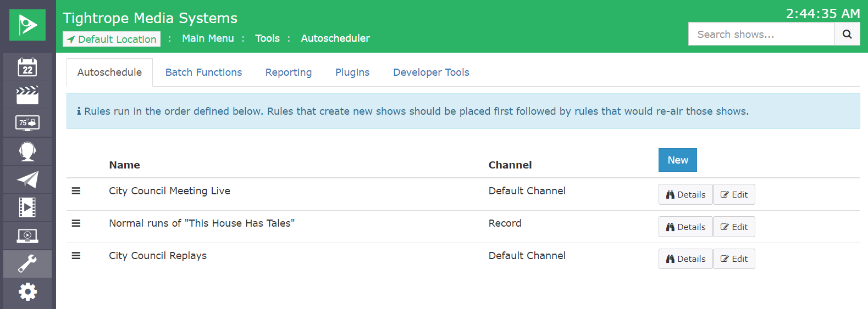The width and height of the screenshot is (868, 309).
Task: Open the calendar schedule sidebar icon
Action: (x=27, y=68)
